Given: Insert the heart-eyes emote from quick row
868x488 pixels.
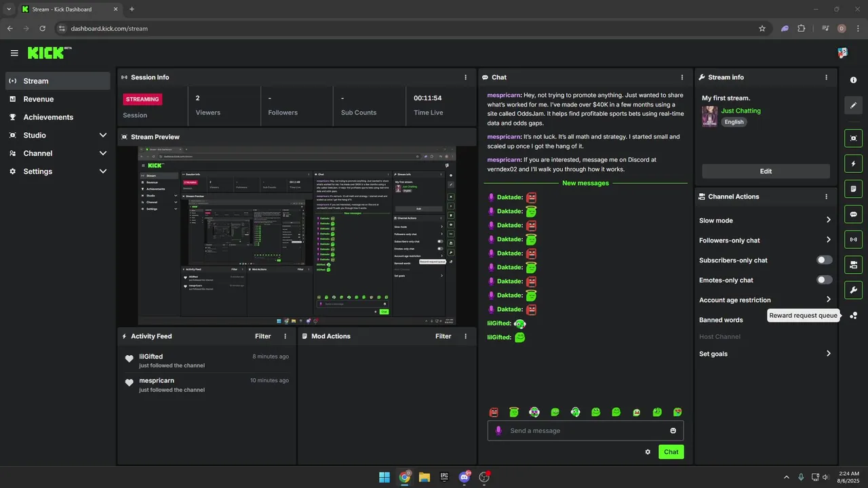Looking at the screenshot, I should [677, 412].
